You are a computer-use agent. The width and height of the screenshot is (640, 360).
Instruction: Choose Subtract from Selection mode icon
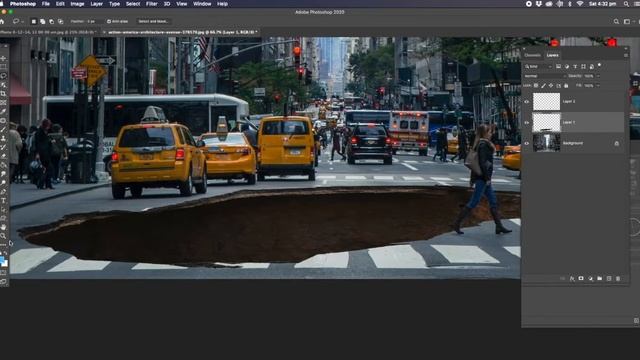coord(51,21)
